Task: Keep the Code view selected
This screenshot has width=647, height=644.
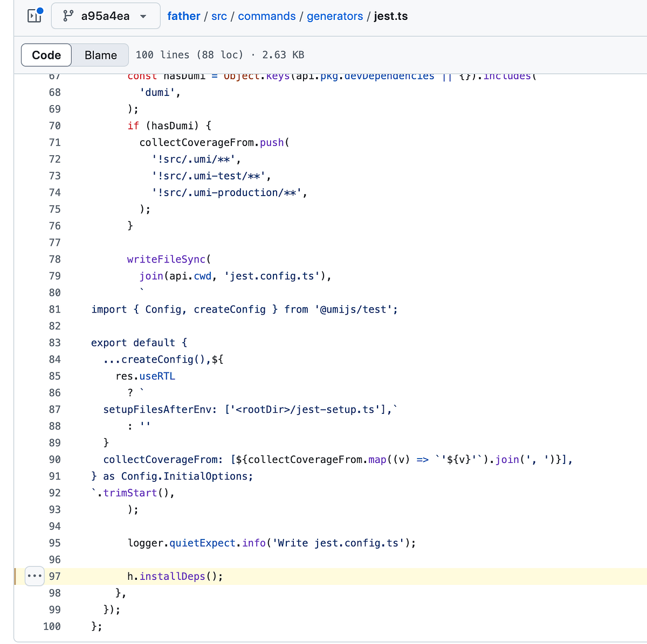Action: click(x=46, y=54)
